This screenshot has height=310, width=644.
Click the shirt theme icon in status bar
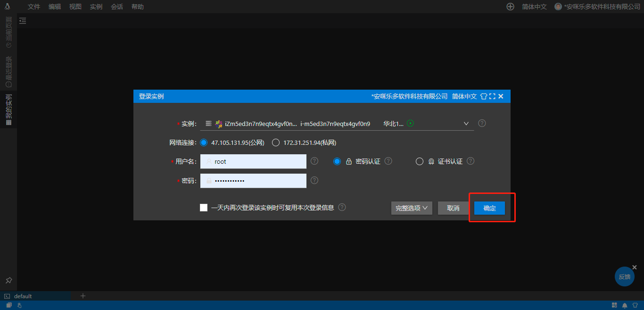[x=635, y=305]
